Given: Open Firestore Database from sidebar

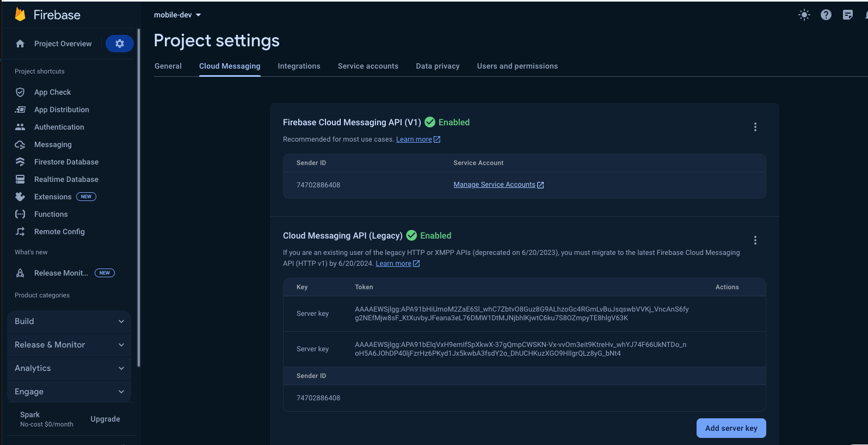Looking at the screenshot, I should coord(66,162).
